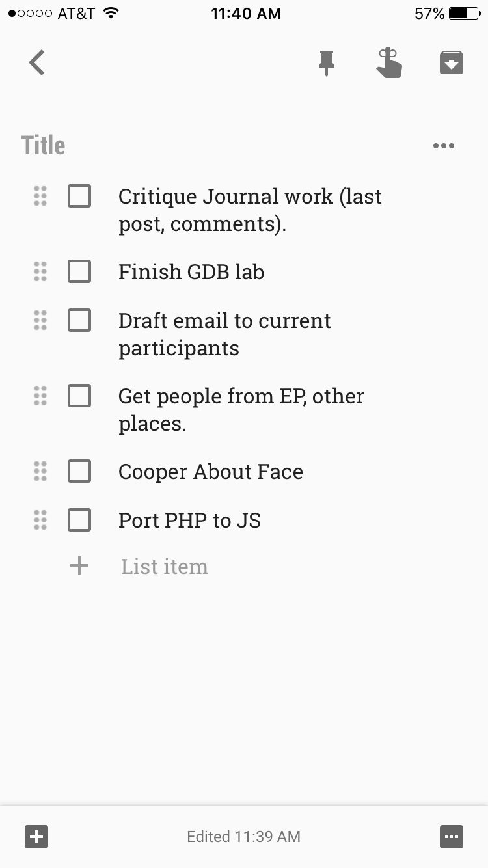This screenshot has height=868, width=488.
Task: Mark Cooper About Face as done
Action: (79, 471)
